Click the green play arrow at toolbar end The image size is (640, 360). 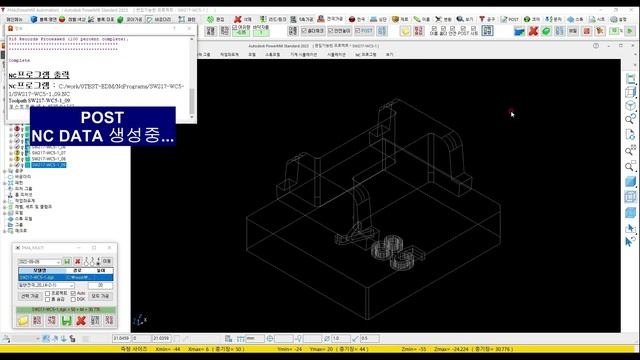point(630,31)
